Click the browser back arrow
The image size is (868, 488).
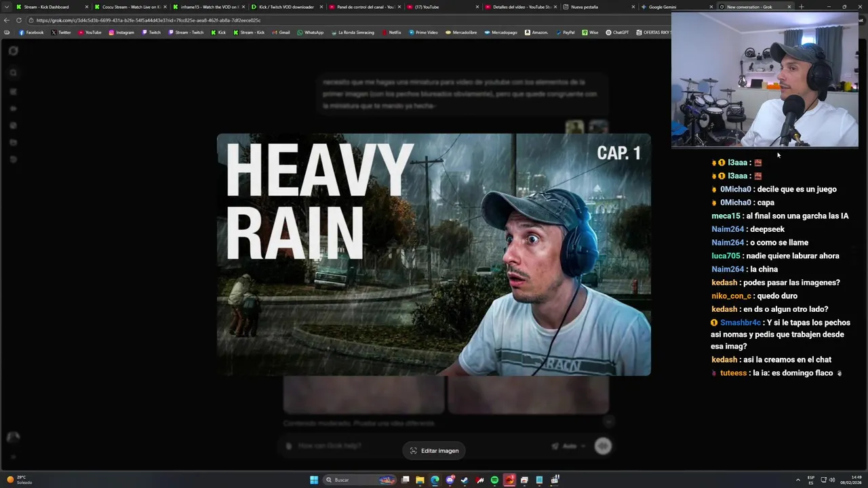point(7,20)
